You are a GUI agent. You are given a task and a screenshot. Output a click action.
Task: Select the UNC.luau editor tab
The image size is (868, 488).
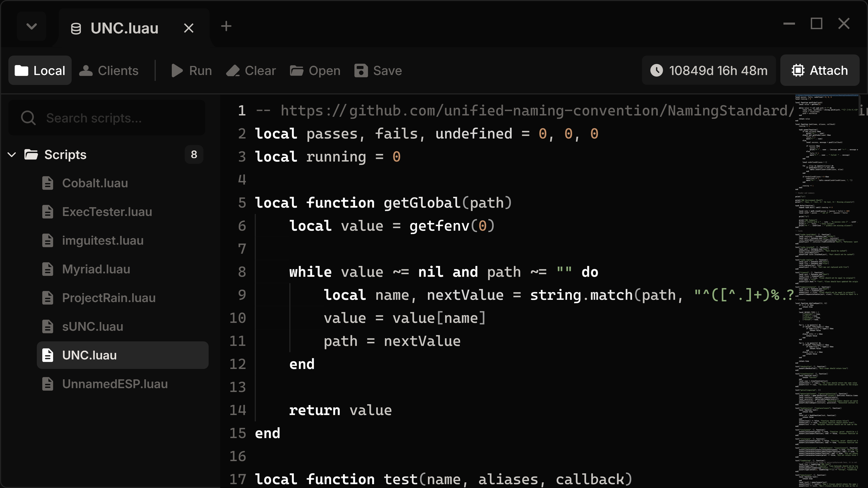click(134, 28)
